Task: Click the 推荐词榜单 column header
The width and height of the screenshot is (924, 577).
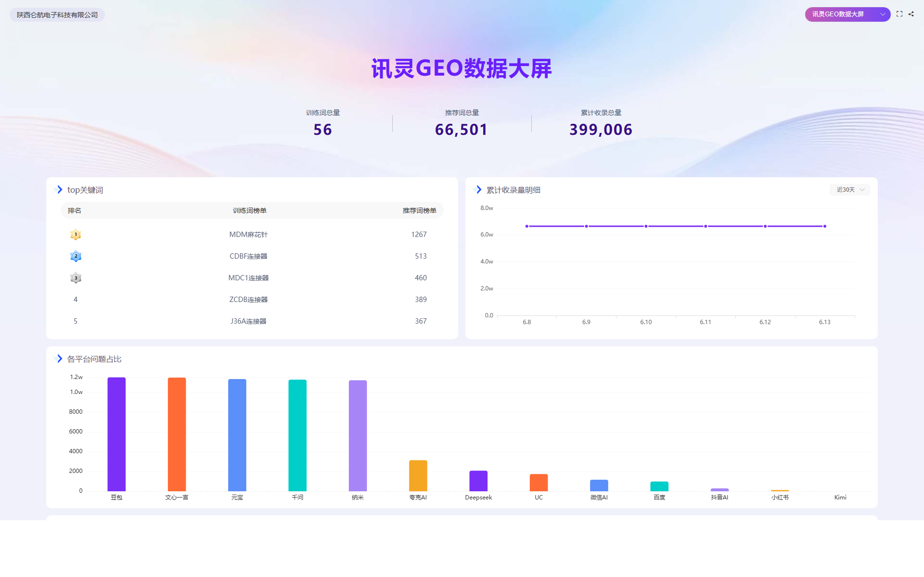Action: pos(419,210)
